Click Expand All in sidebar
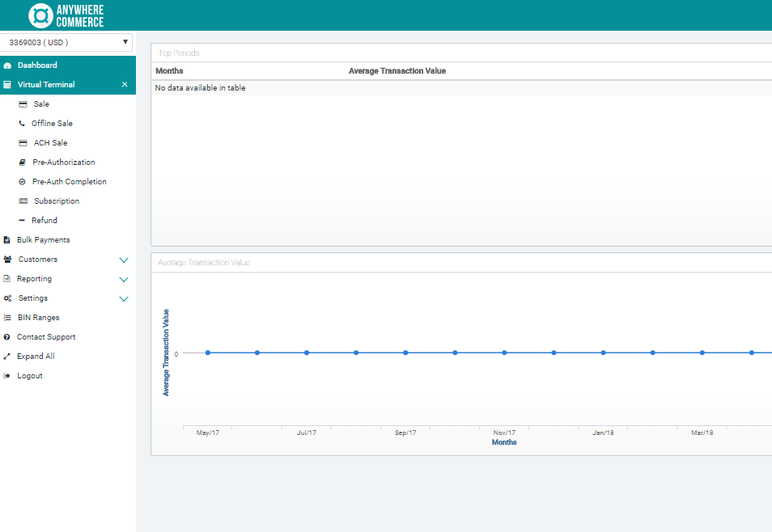772x532 pixels. tap(36, 357)
